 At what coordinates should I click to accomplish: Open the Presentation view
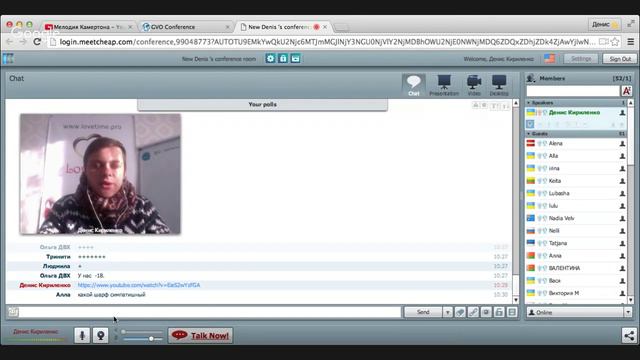click(444, 85)
